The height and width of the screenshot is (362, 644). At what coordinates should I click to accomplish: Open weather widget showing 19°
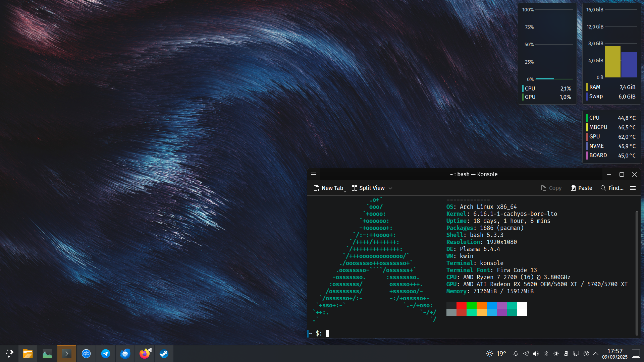click(496, 354)
